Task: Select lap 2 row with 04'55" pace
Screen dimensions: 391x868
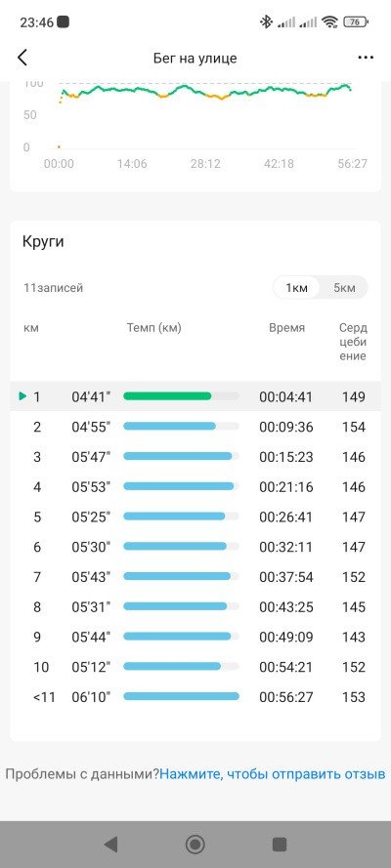Action: pos(195,427)
